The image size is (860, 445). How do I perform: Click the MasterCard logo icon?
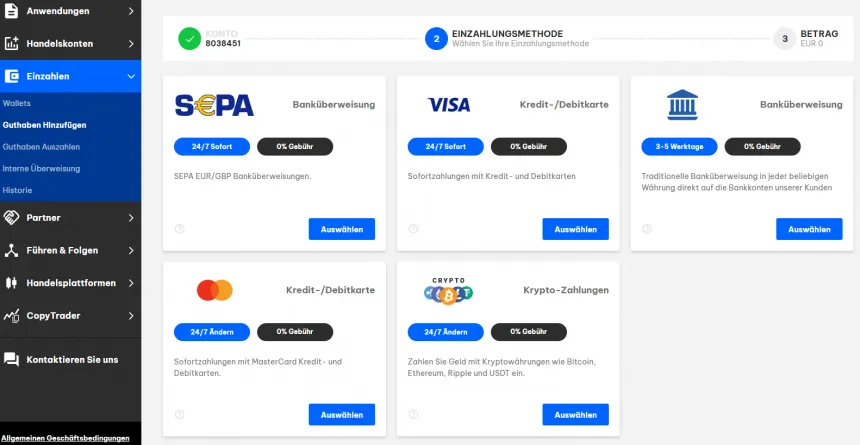tap(215, 290)
